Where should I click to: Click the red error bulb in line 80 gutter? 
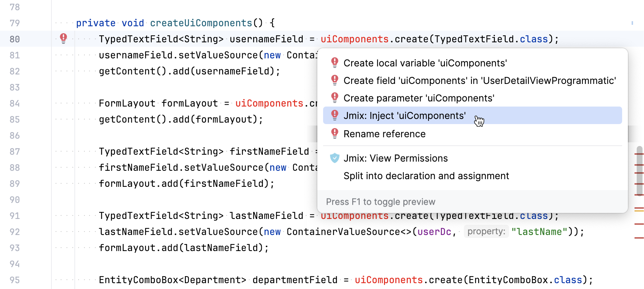(x=63, y=38)
